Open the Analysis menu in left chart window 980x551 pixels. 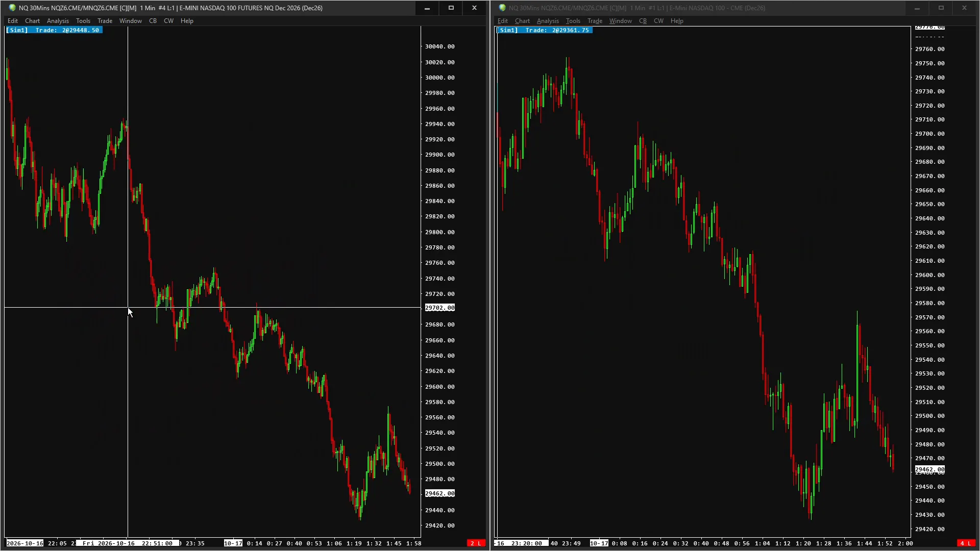58,21
